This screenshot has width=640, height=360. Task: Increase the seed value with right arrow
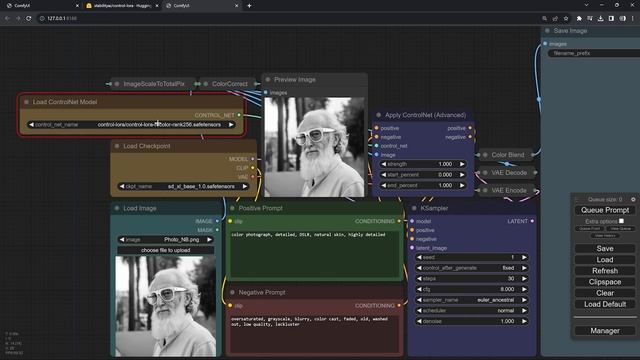[x=524, y=258]
